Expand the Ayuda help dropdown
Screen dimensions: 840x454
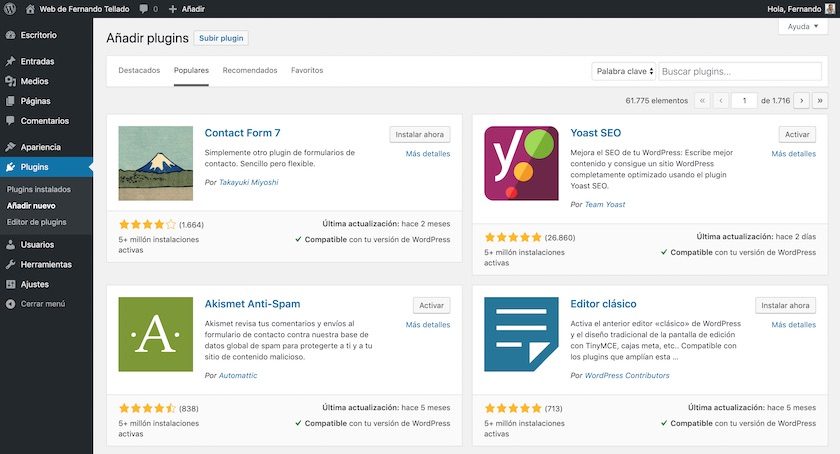[802, 27]
